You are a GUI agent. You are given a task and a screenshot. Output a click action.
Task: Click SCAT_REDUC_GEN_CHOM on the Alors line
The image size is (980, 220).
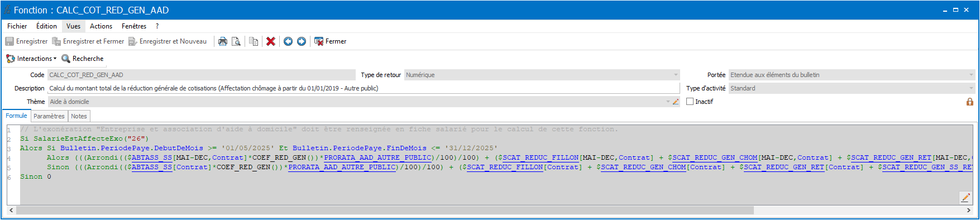715,157
